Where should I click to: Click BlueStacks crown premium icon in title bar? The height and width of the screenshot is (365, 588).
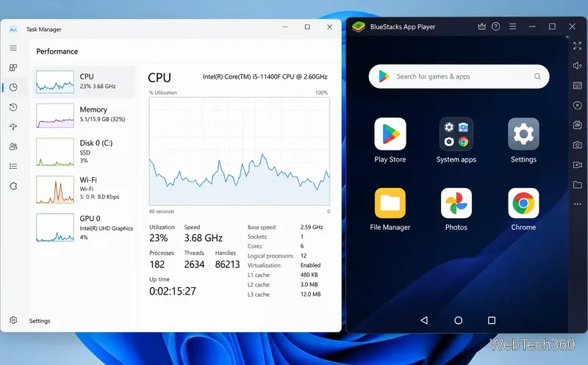coord(482,26)
